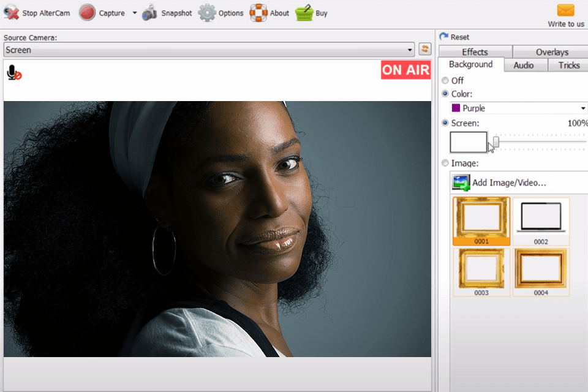
Task: Choose the Image background option
Action: click(445, 163)
